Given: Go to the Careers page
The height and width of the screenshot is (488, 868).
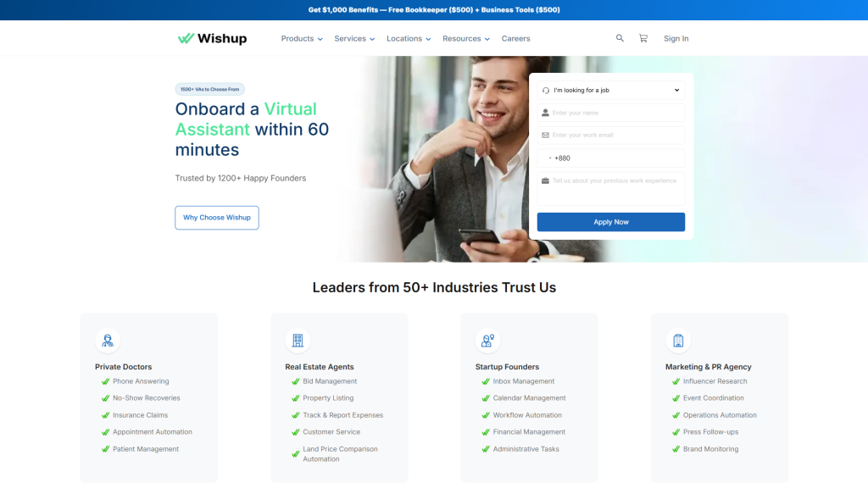Looking at the screenshot, I should point(515,38).
